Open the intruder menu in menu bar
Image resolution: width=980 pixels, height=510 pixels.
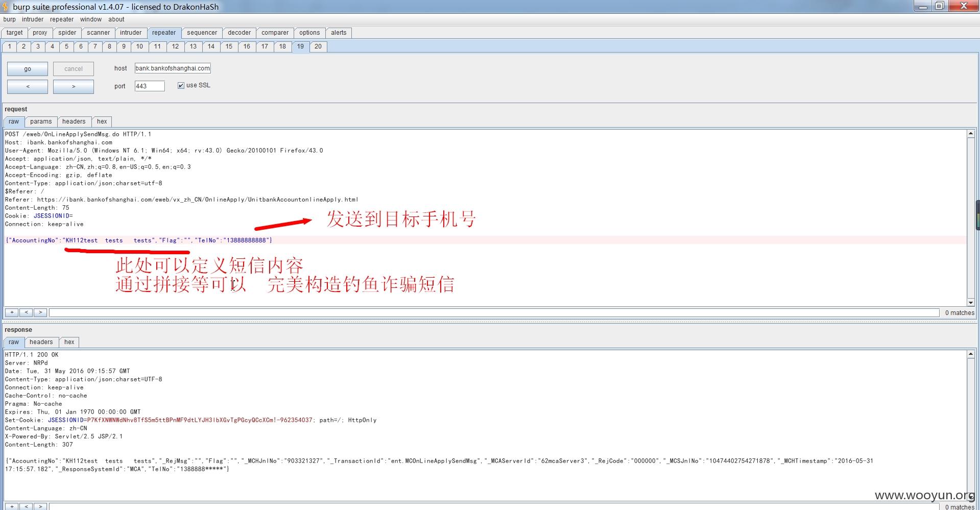(x=33, y=19)
